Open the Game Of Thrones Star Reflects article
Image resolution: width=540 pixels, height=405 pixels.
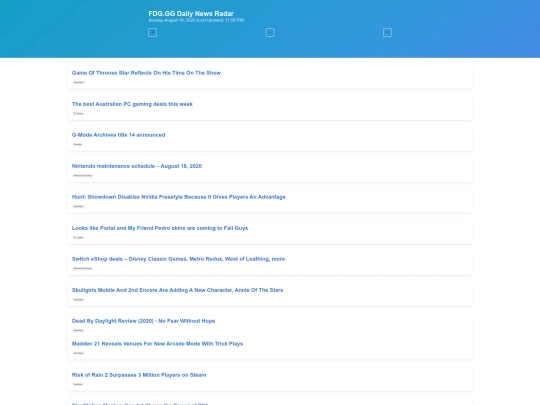146,73
